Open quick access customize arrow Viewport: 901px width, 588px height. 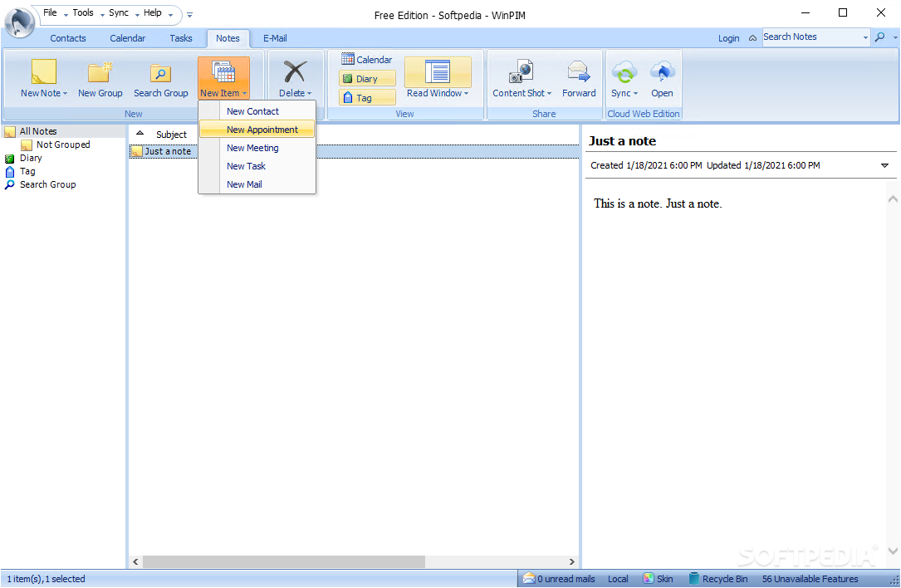coord(189,14)
